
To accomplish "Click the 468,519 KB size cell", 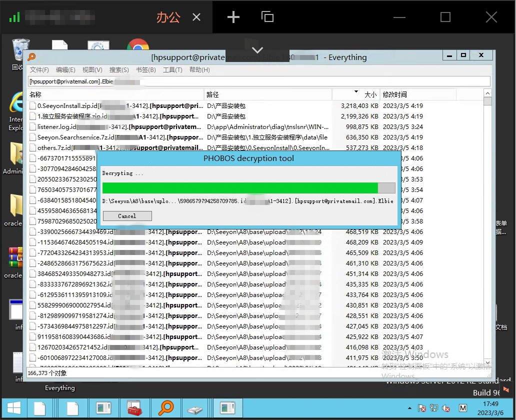I will pyautogui.click(x=361, y=231).
